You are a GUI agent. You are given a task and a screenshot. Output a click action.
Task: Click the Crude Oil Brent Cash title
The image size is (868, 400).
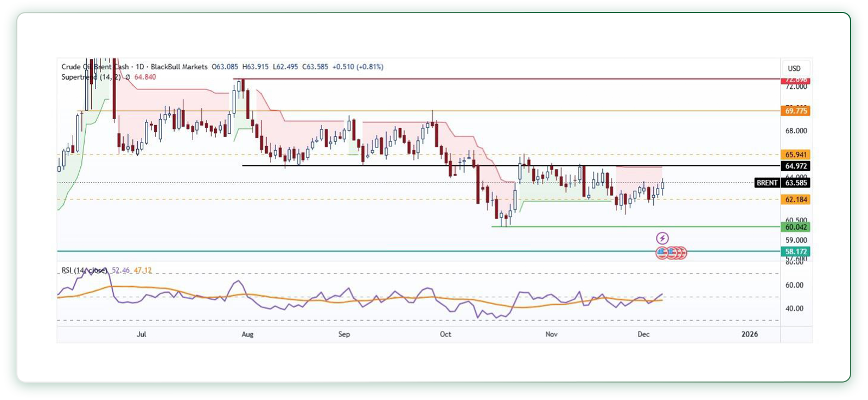pyautogui.click(x=95, y=67)
